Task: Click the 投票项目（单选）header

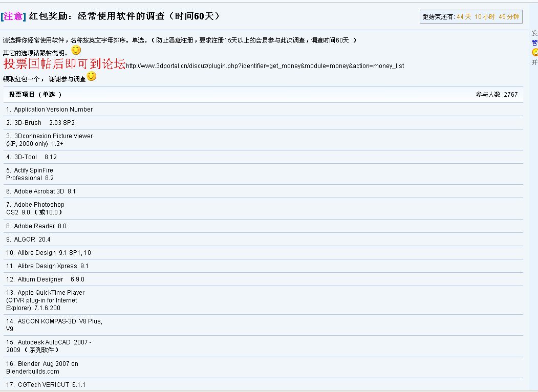Action: [35, 94]
